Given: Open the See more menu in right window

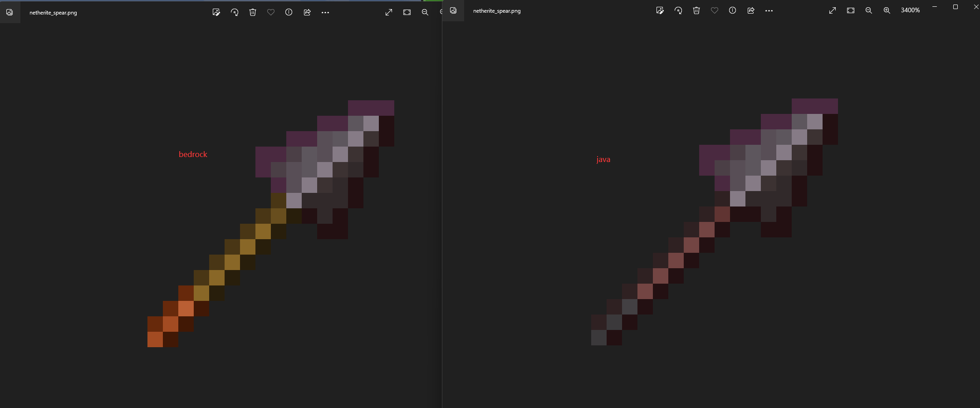Looking at the screenshot, I should (x=769, y=10).
